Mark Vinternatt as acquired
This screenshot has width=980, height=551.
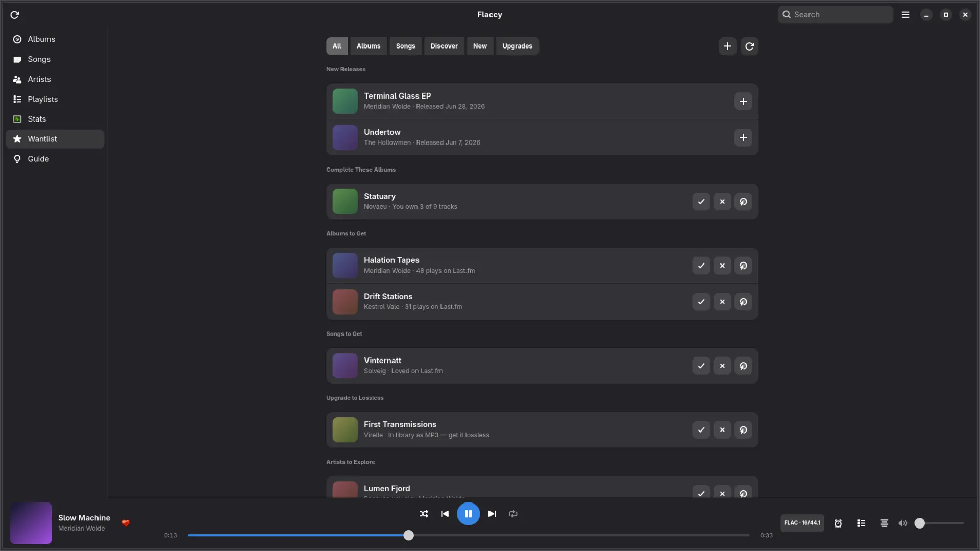pyautogui.click(x=701, y=366)
